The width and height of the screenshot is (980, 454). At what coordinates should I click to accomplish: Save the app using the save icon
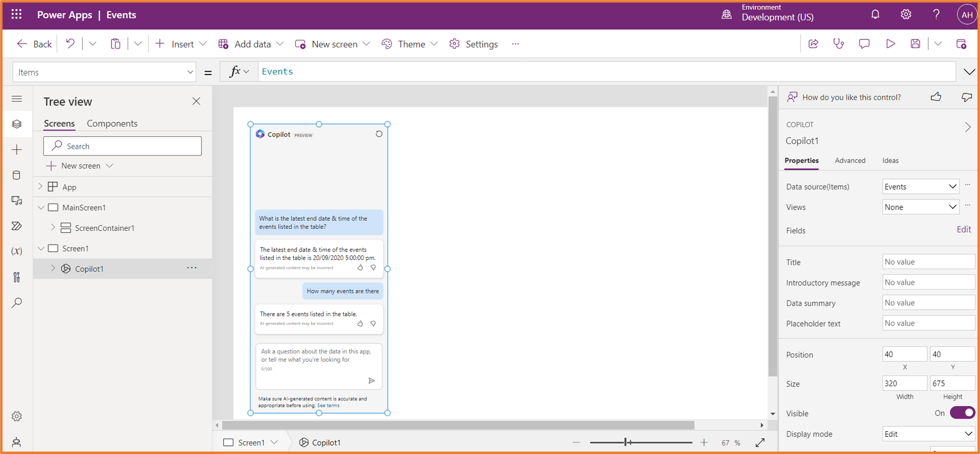pyautogui.click(x=915, y=43)
